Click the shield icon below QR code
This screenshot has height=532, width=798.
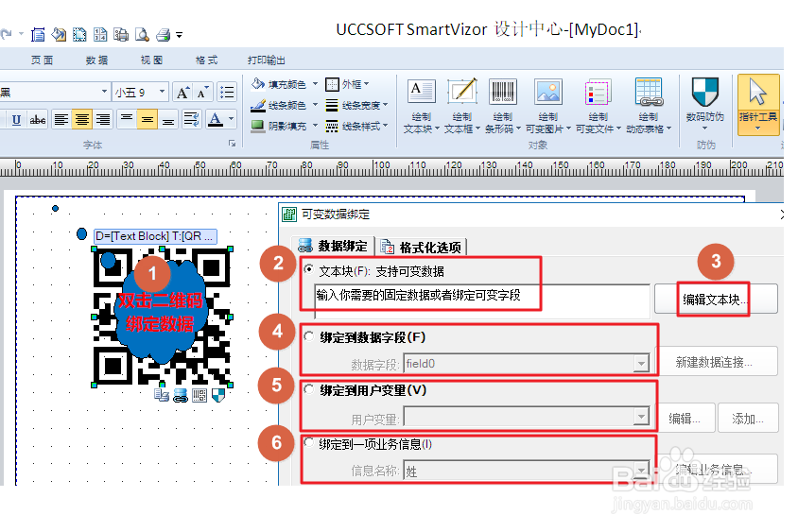pyautogui.click(x=218, y=395)
